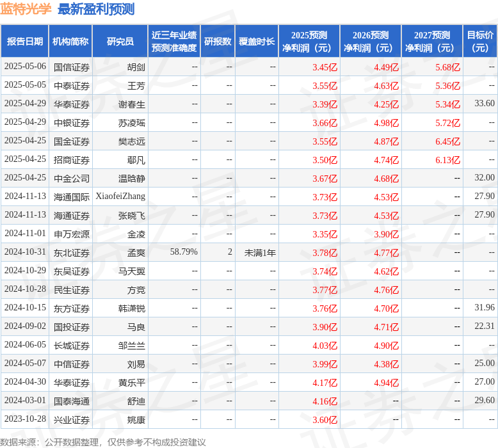Click 东吴证券 institution name

72,271
